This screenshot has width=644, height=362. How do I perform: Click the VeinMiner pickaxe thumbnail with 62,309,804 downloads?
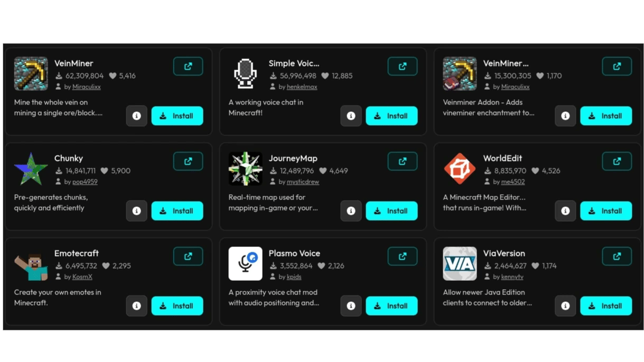pyautogui.click(x=31, y=74)
